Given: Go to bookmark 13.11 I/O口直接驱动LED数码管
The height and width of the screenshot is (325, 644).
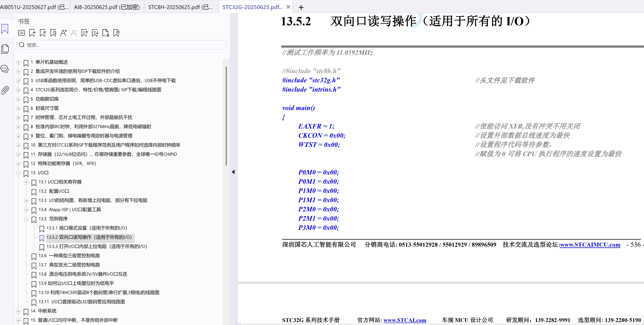Looking at the screenshot, I should [x=82, y=302].
